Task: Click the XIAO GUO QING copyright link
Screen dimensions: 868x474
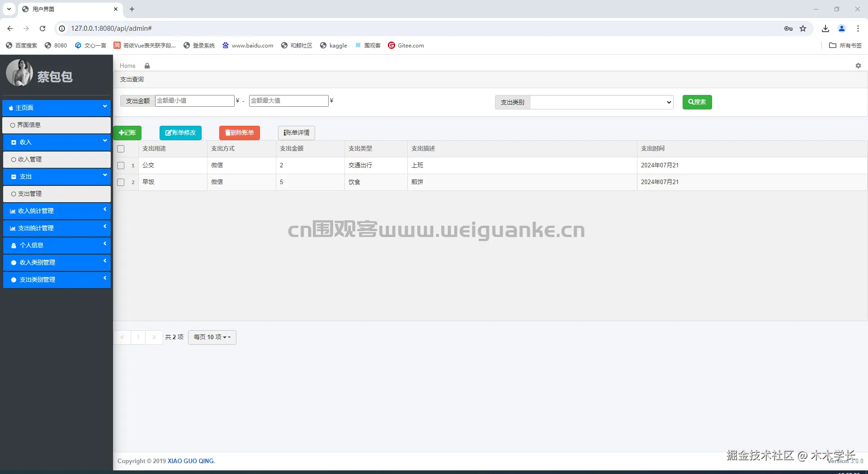Action: tap(190, 461)
